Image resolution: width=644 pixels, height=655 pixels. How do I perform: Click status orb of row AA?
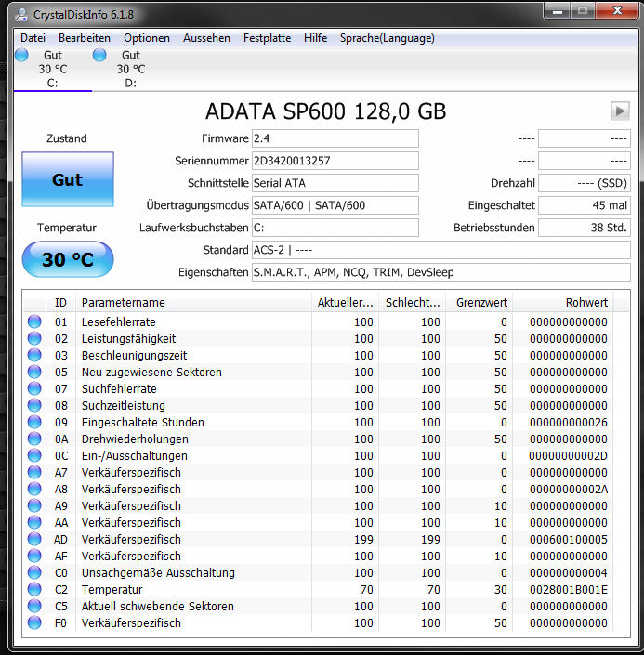point(34,522)
